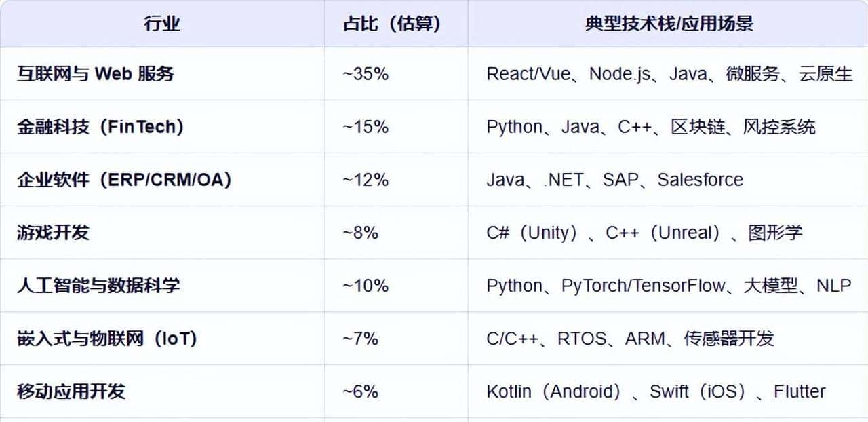The image size is (868, 422).
Task: Select the ~15% percentage cell
Action: coord(366,127)
